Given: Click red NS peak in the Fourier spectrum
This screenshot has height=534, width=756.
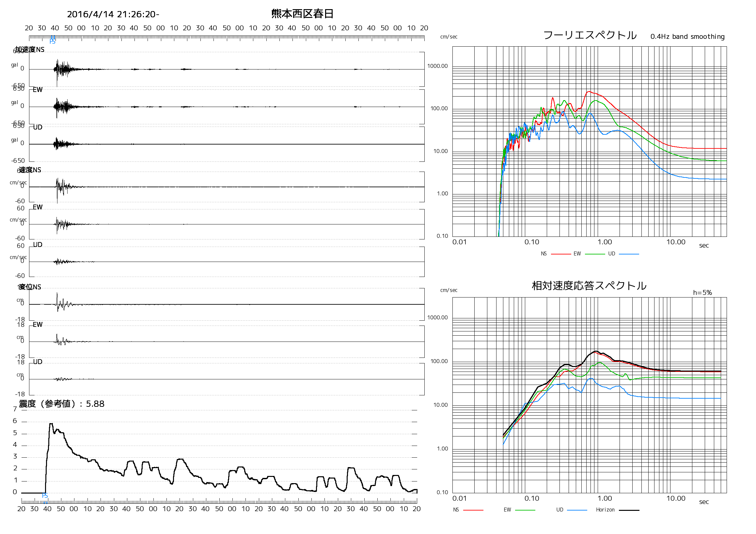Looking at the screenshot, I should click(589, 92).
